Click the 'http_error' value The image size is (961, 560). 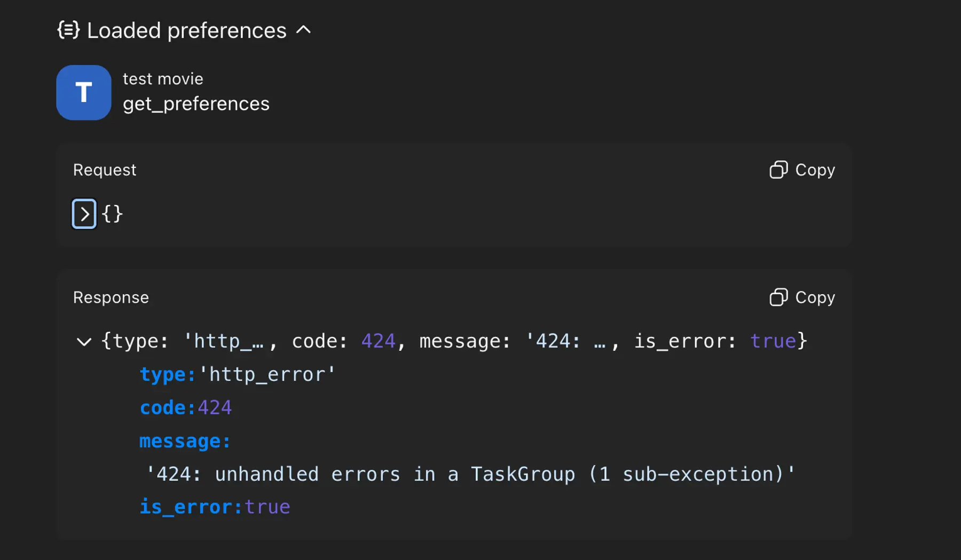(267, 375)
